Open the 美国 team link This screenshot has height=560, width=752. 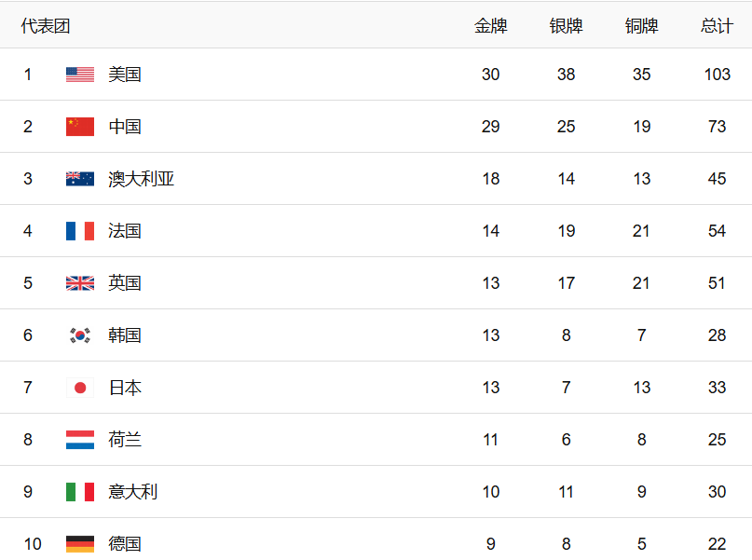[125, 75]
